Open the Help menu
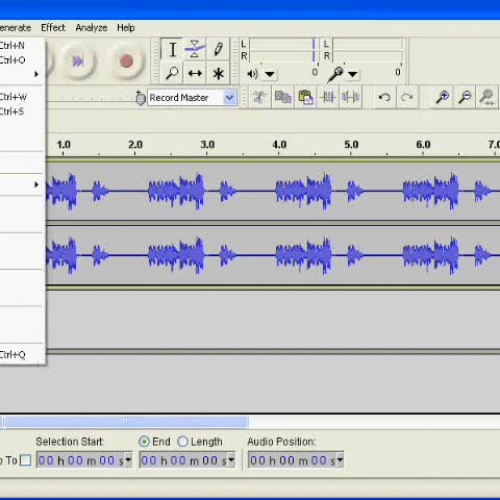500x500 pixels. point(126,28)
